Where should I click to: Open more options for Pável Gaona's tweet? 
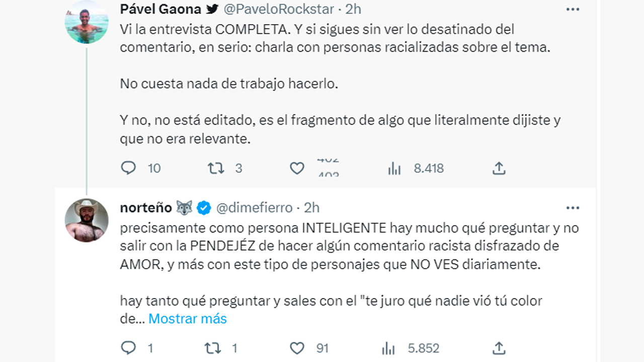pos(573,9)
